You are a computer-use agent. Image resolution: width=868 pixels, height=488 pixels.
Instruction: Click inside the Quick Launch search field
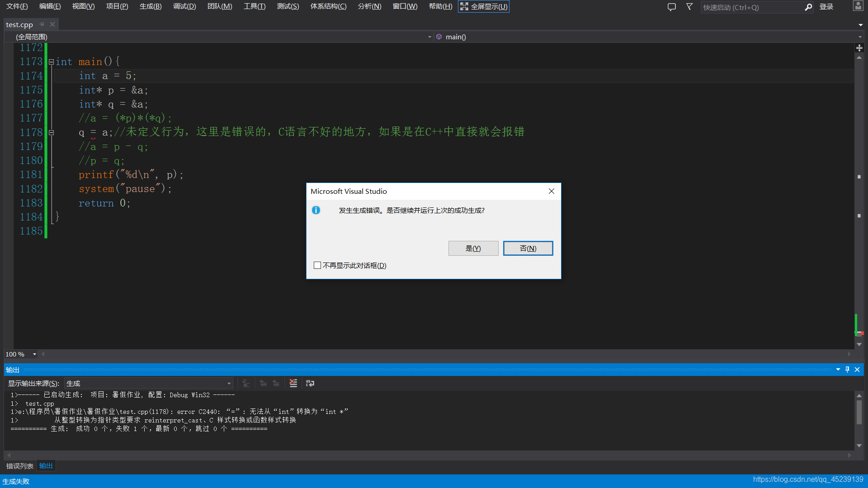(750, 7)
